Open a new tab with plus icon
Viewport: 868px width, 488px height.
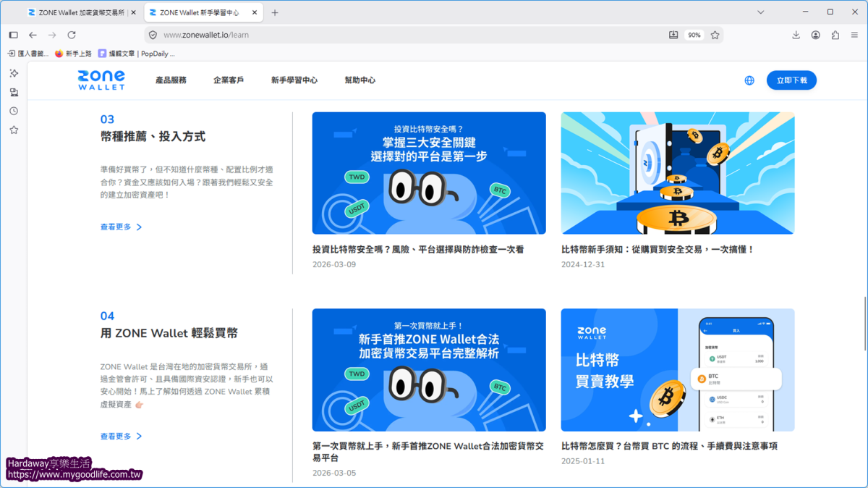275,12
